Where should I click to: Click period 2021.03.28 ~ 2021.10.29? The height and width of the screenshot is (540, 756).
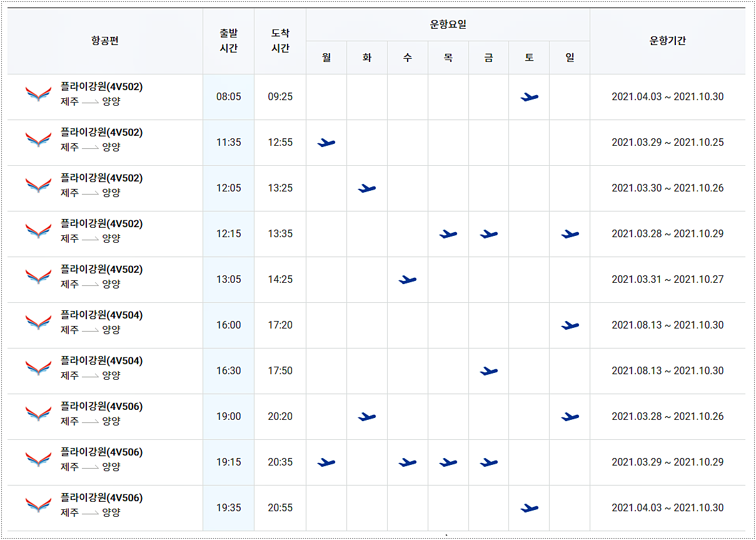pos(668,234)
